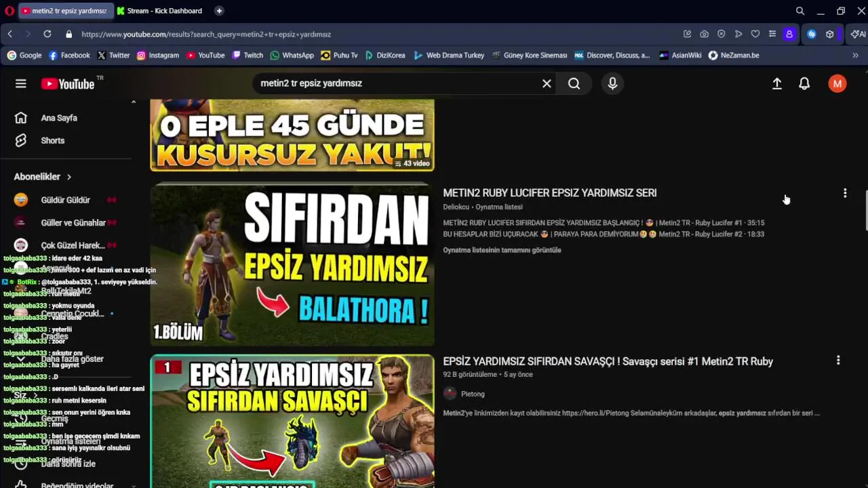Open the Twitch bookmark
This screenshot has width=868, height=488.
point(248,56)
